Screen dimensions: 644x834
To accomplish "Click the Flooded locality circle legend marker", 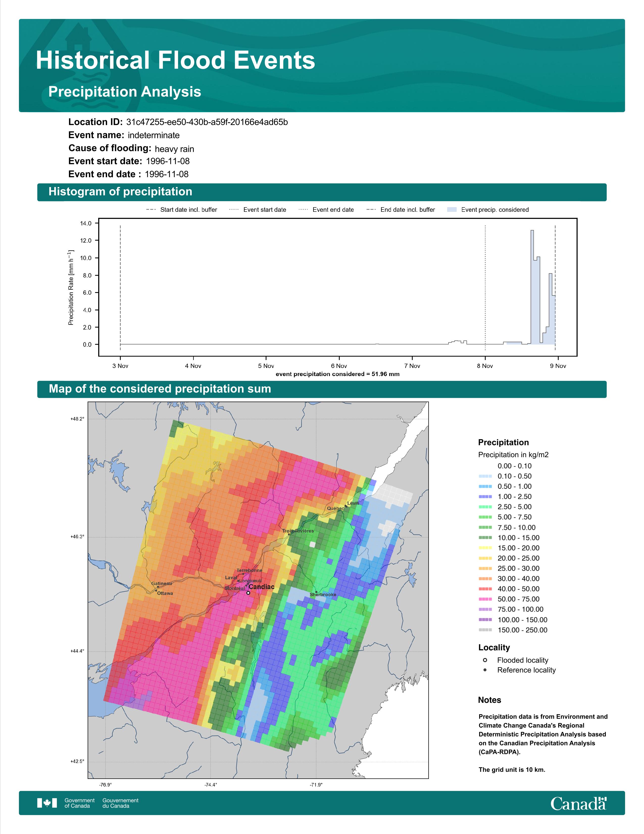I will [x=485, y=660].
